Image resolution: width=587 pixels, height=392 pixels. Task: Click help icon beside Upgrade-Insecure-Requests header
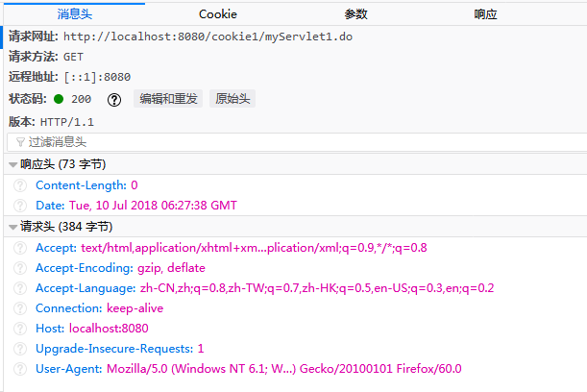coord(19,349)
